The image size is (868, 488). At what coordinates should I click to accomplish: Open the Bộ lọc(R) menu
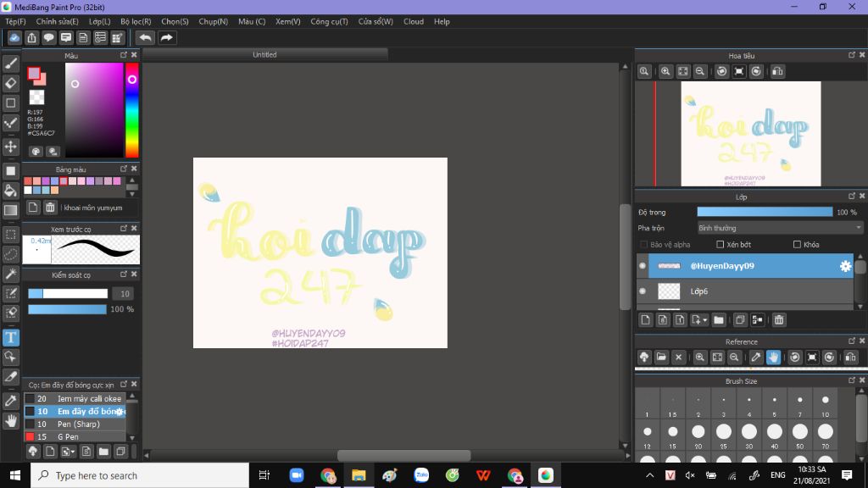pos(136,21)
